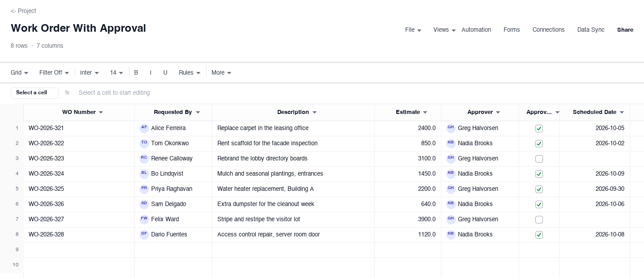Viewport: 644px width, 278px height.
Task: Click Renee Calloway's RC avatar icon
Action: (144, 159)
